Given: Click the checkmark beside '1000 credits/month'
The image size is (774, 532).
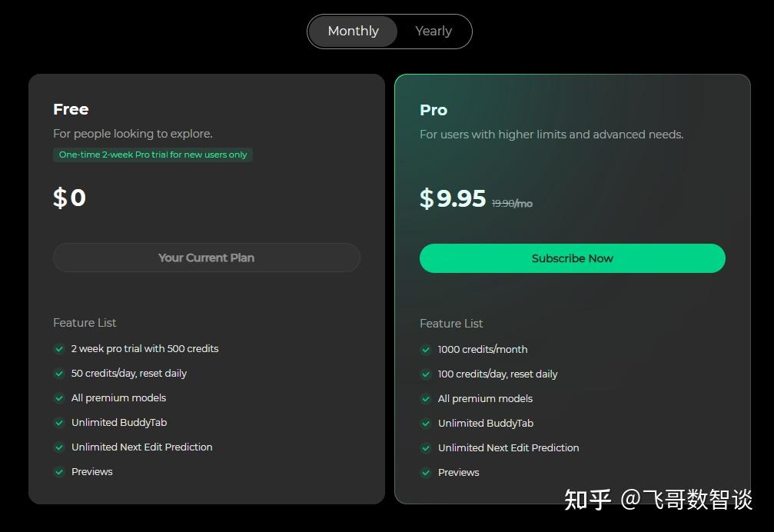Looking at the screenshot, I should pos(426,350).
